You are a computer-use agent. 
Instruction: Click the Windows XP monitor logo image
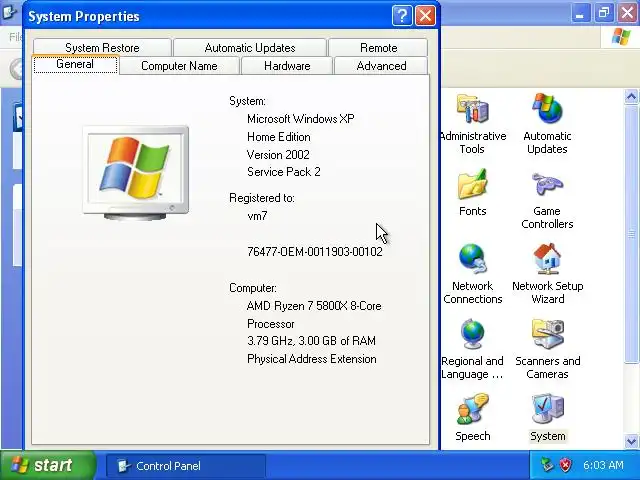[x=136, y=173]
